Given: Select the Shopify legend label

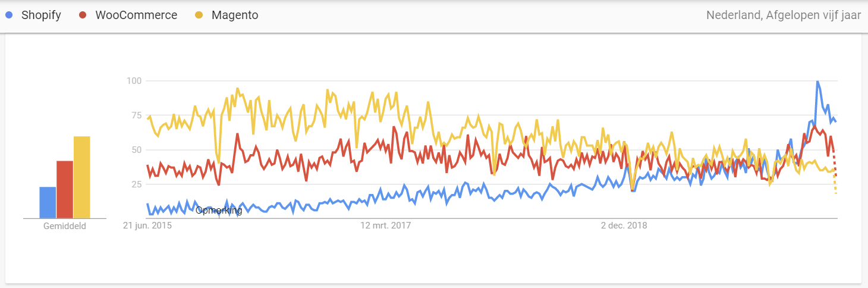Looking at the screenshot, I should 41,15.
